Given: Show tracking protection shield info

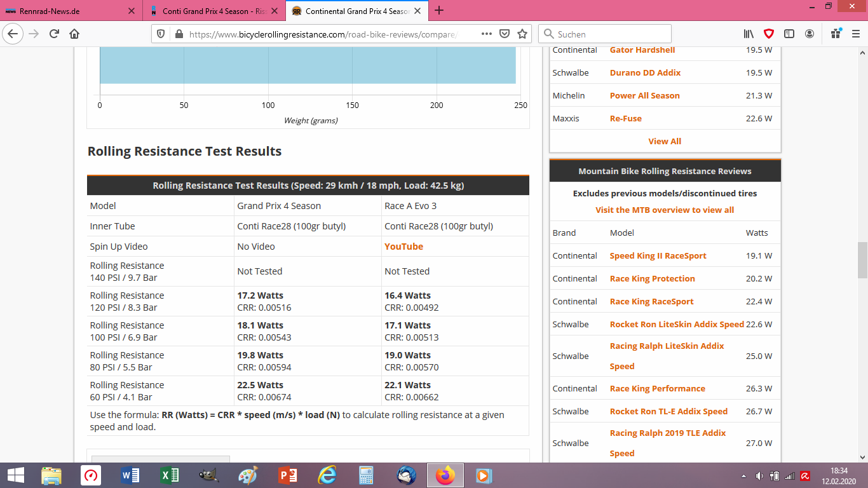Looking at the screenshot, I should tap(161, 34).
